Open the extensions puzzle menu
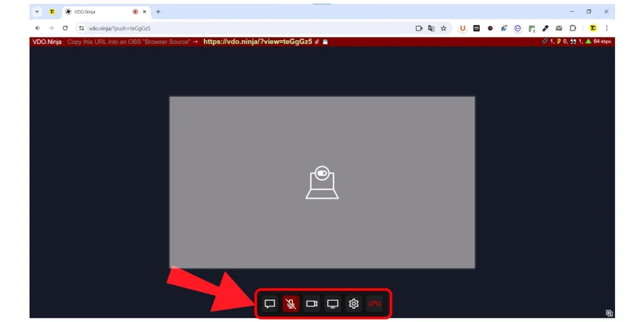Screen dimensions: 644x322 [x=572, y=28]
